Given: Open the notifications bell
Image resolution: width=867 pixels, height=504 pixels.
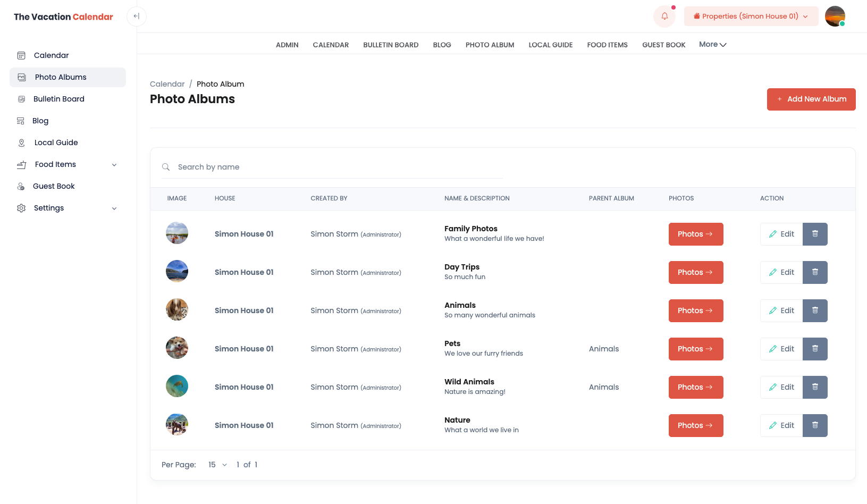Looking at the screenshot, I should [664, 16].
